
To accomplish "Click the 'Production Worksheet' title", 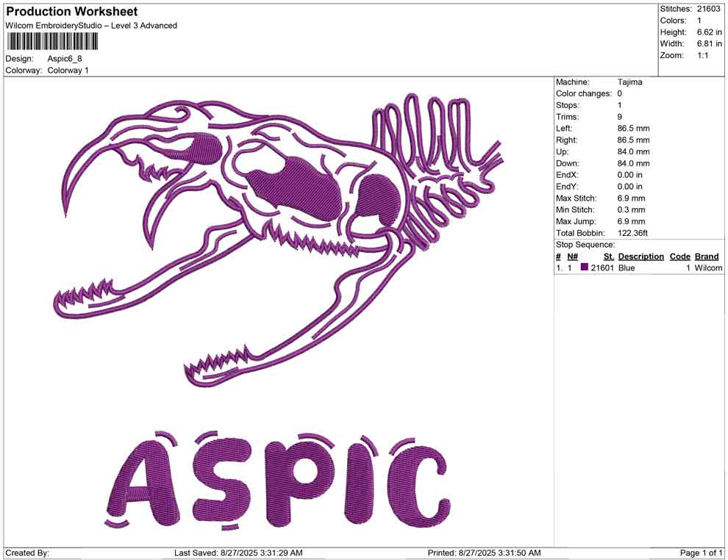I will click(72, 11).
